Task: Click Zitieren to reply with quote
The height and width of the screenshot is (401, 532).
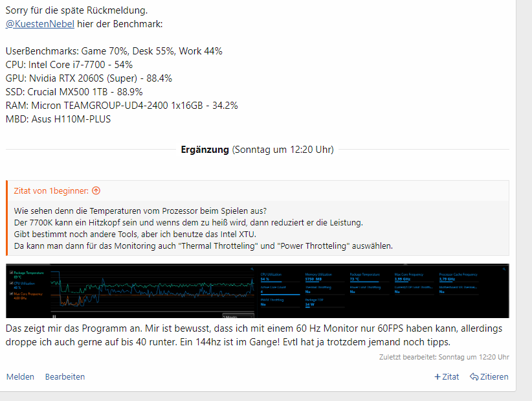Action: coord(489,377)
